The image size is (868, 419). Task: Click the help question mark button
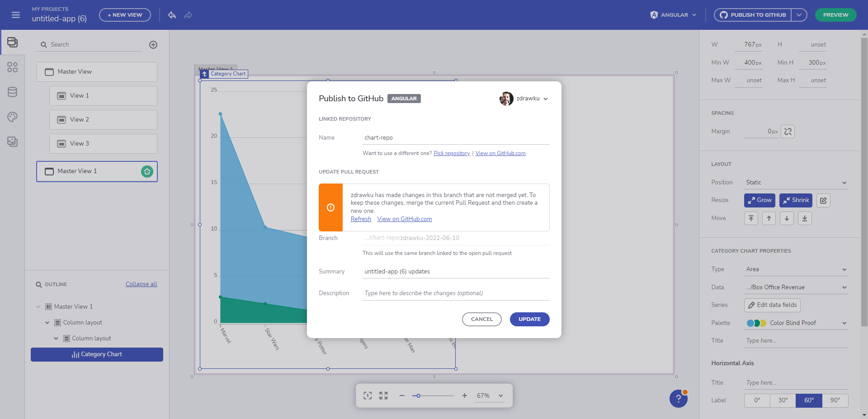[x=678, y=399]
